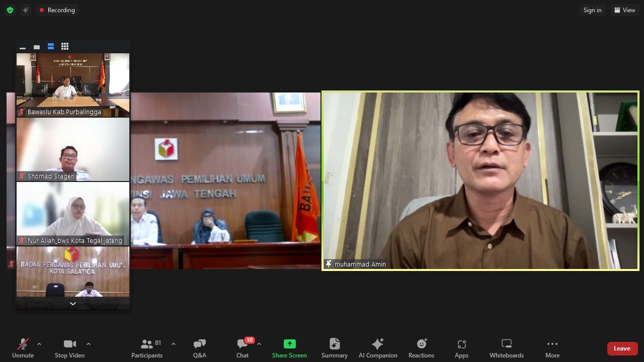The height and width of the screenshot is (362, 644).
Task: Stop your video
Action: 69,348
